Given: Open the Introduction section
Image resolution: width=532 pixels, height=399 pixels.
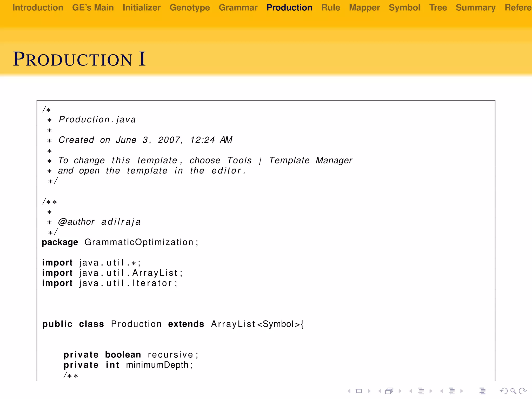Looking at the screenshot, I should pos(38,8).
